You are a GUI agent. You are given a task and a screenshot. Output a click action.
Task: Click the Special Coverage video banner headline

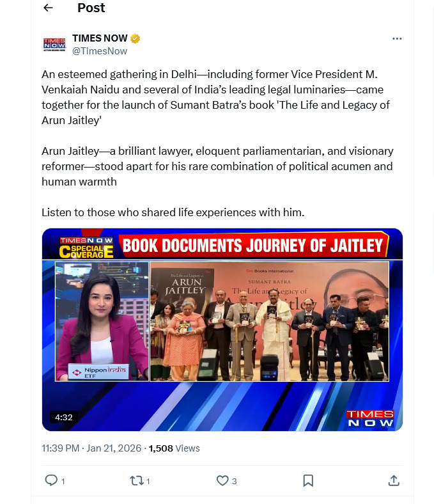[253, 246]
